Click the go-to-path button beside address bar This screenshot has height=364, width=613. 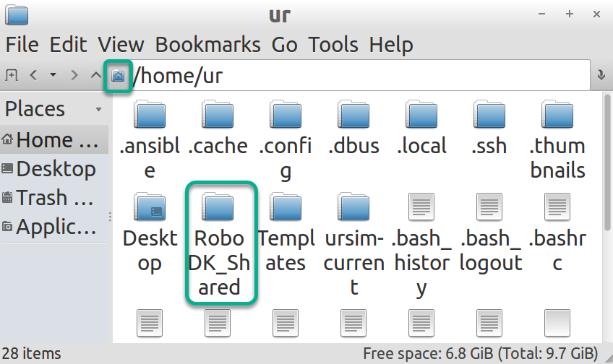click(601, 76)
